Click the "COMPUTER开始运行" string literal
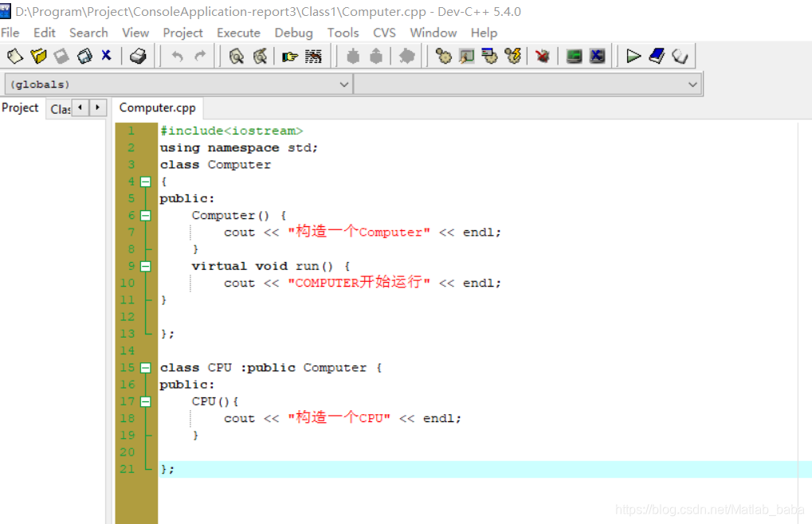Screen dimensions: 812x524 (x=359, y=283)
